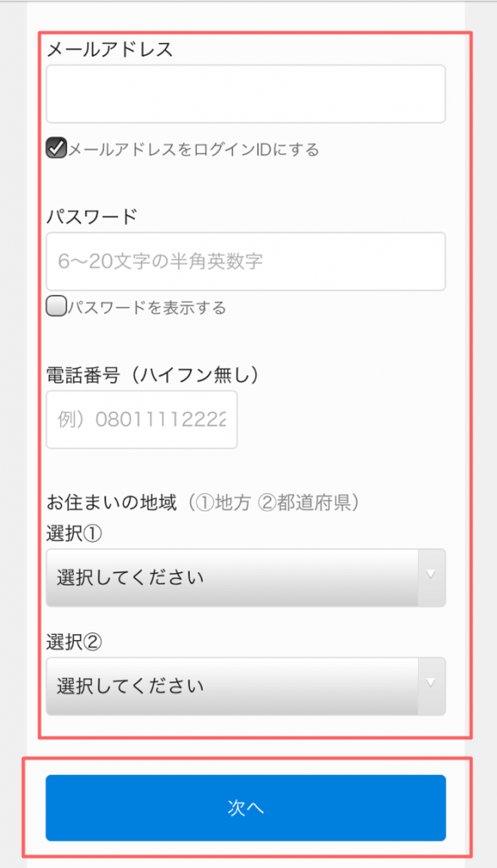Viewport: 497px width, 868px height.
Task: Click the arrow on 選択② dropdown
Action: (x=431, y=684)
